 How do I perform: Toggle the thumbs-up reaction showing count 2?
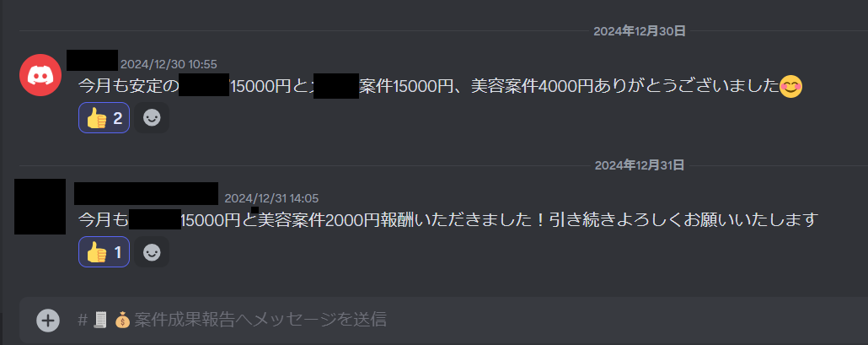[x=104, y=118]
